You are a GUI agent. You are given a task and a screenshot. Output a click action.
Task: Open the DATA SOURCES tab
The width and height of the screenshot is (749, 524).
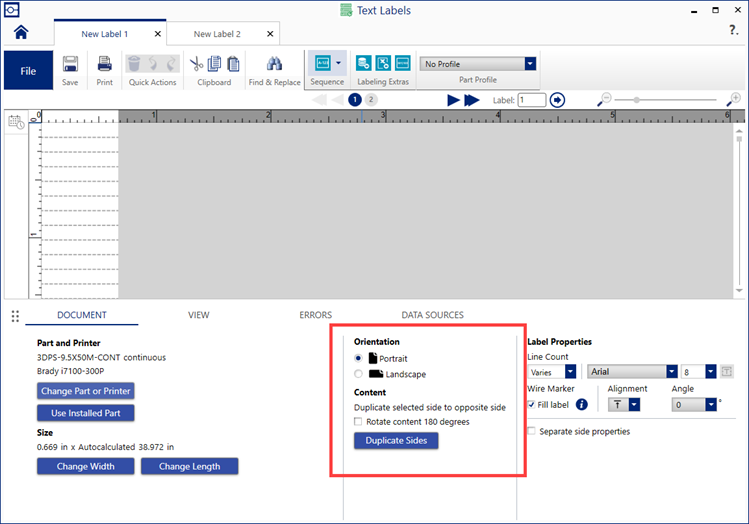click(432, 315)
